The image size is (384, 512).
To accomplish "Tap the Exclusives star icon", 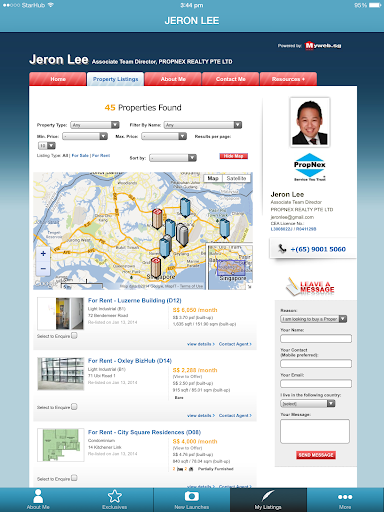I will [x=115, y=496].
